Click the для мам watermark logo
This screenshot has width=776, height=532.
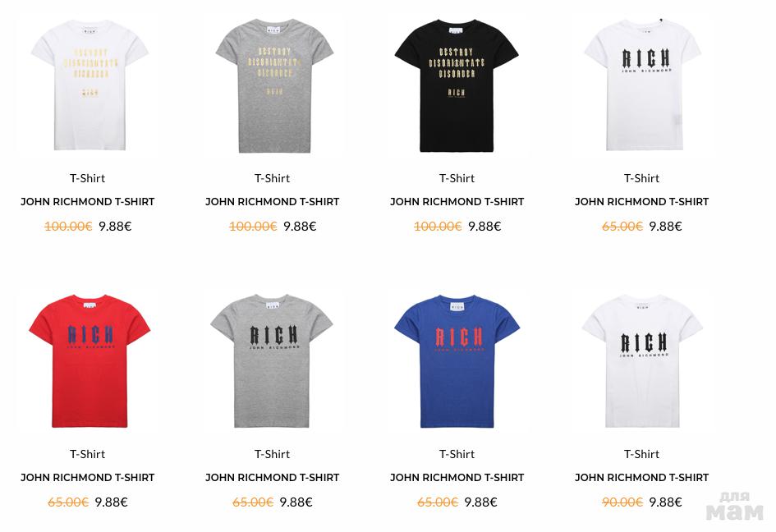tap(735, 507)
